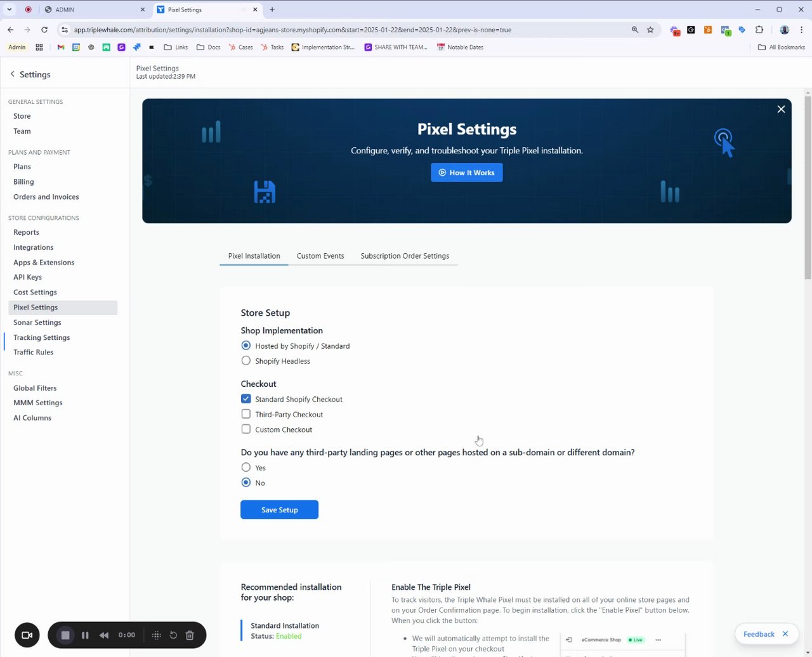Switch to the ADMIN browser tab

click(x=94, y=10)
